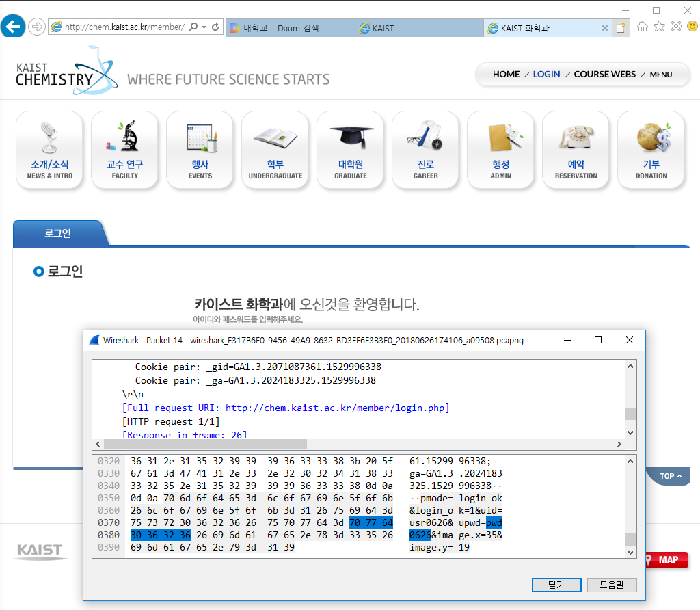Open the browser Home icon

(643, 27)
